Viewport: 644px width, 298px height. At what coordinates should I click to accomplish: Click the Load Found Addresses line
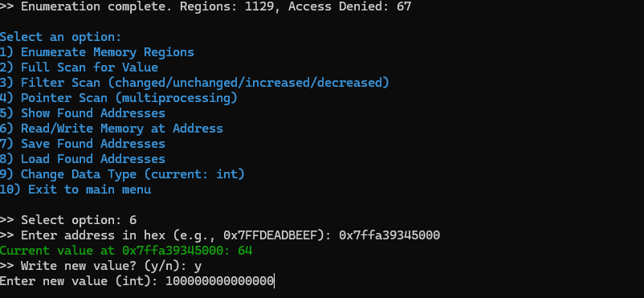point(83,159)
